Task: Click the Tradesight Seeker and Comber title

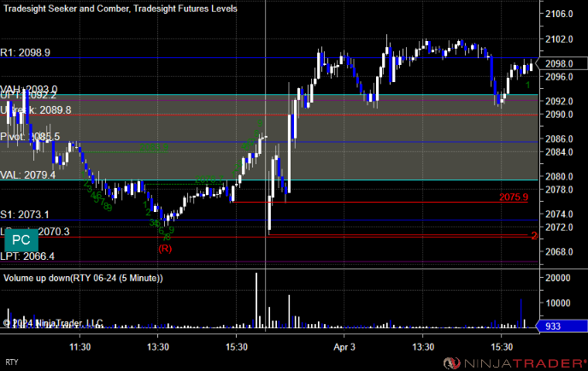Action: coord(120,9)
